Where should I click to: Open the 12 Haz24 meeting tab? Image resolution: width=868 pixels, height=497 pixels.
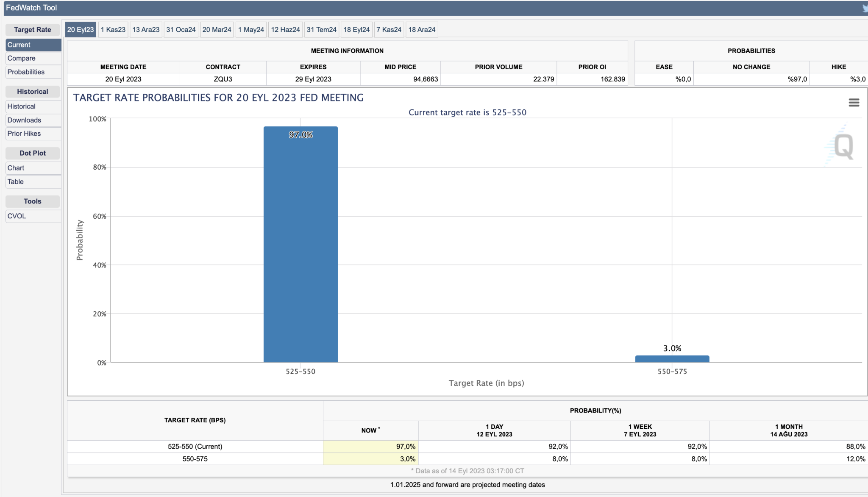tap(285, 30)
